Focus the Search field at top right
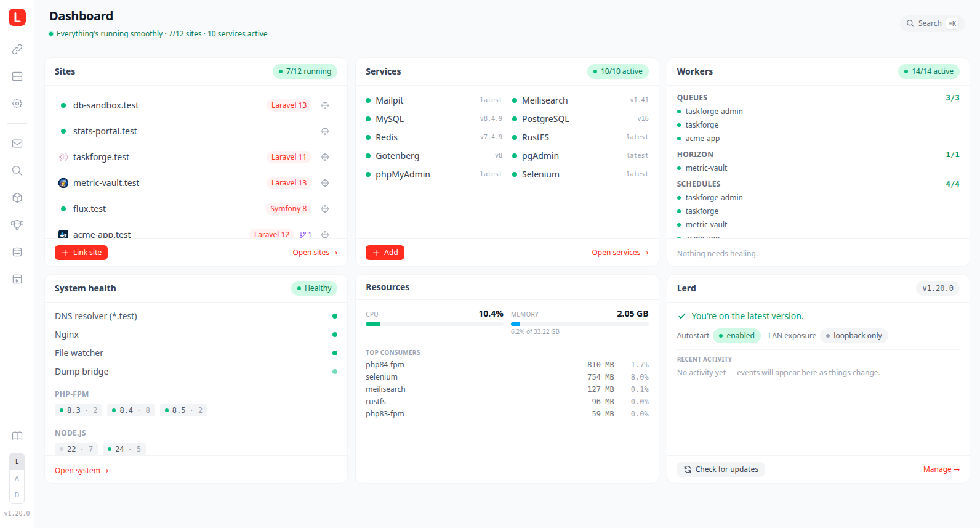This screenshot has height=528, width=980. (932, 23)
